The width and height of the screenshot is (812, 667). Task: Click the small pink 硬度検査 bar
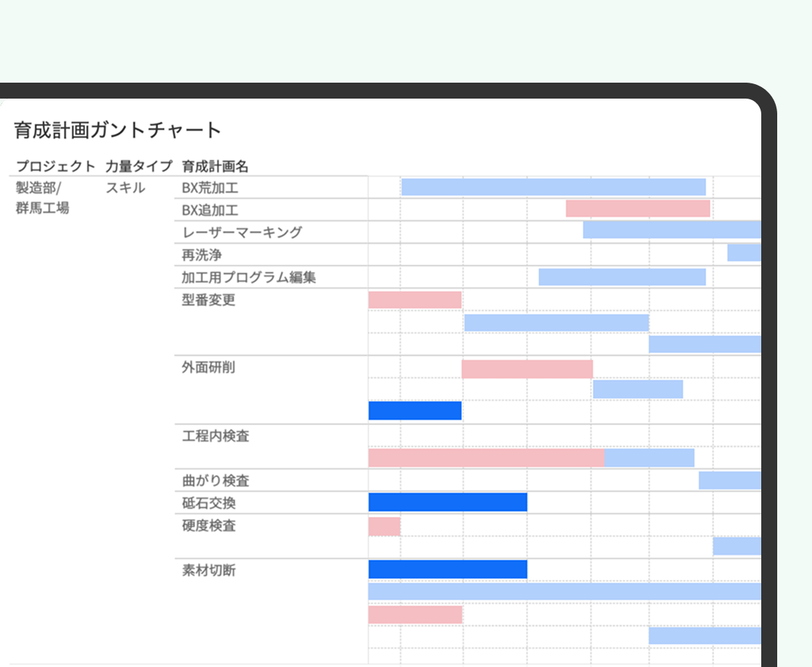point(384,526)
